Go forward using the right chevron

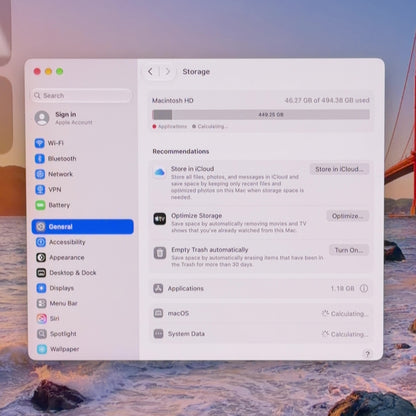coord(167,71)
